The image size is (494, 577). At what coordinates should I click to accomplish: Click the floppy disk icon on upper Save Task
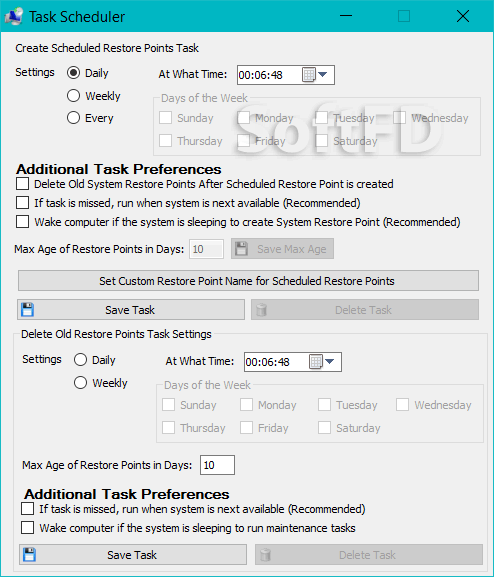coord(28,309)
